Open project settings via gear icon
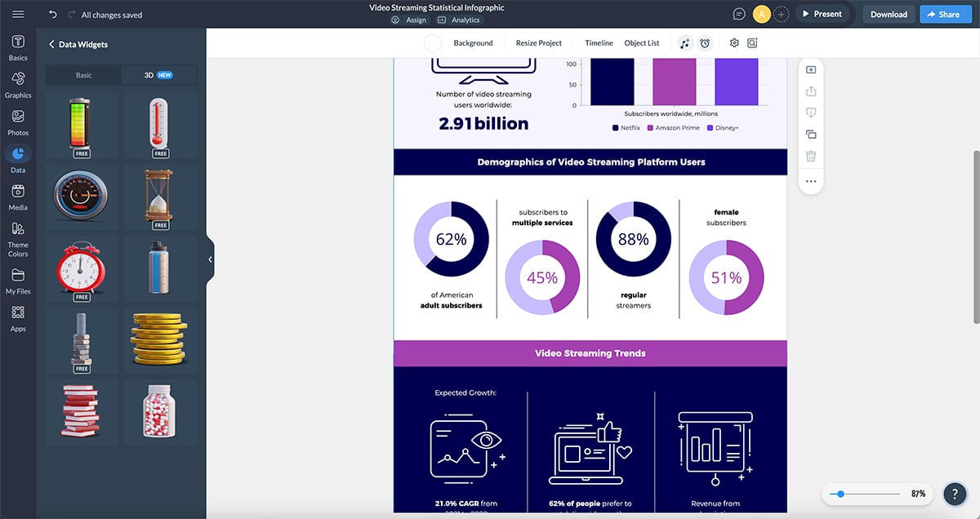This screenshot has width=980, height=519. [x=733, y=42]
